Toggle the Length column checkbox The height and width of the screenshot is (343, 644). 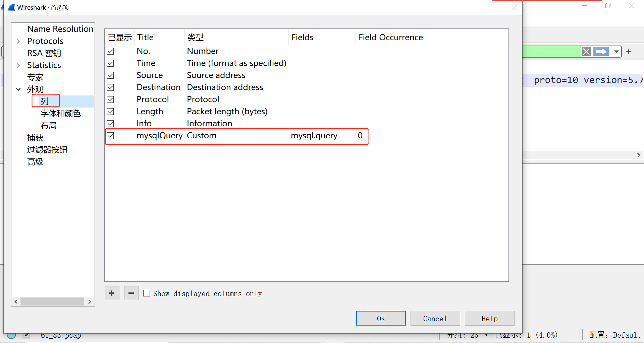click(x=110, y=112)
